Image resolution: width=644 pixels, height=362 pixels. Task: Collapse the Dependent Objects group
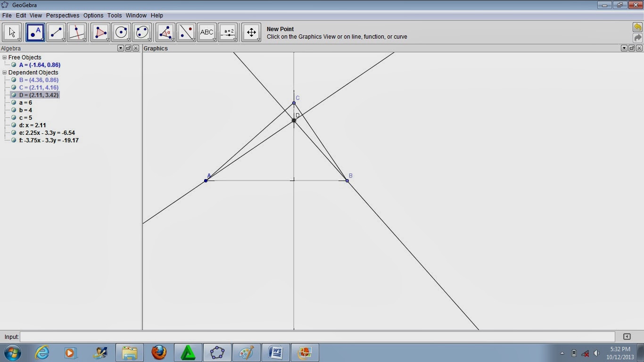click(x=5, y=72)
